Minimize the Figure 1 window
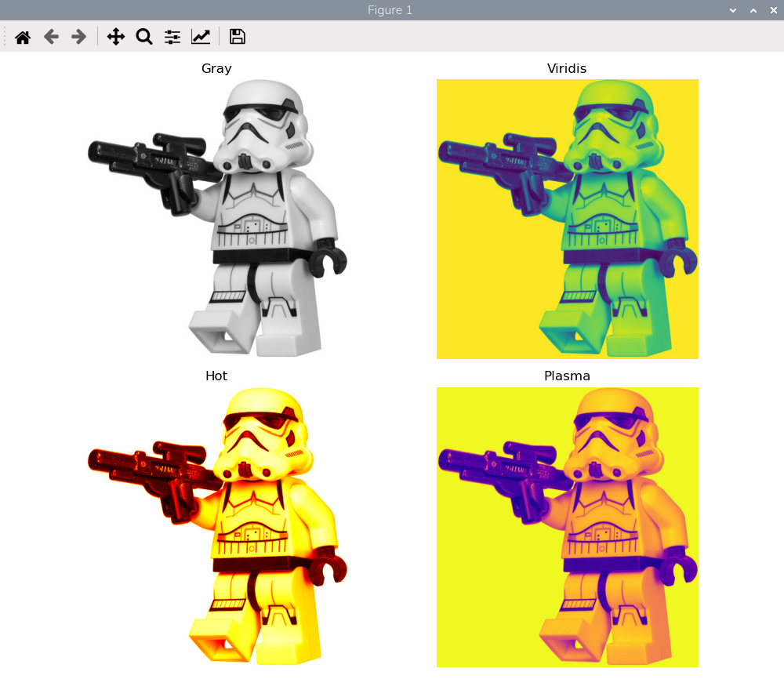 pyautogui.click(x=733, y=10)
